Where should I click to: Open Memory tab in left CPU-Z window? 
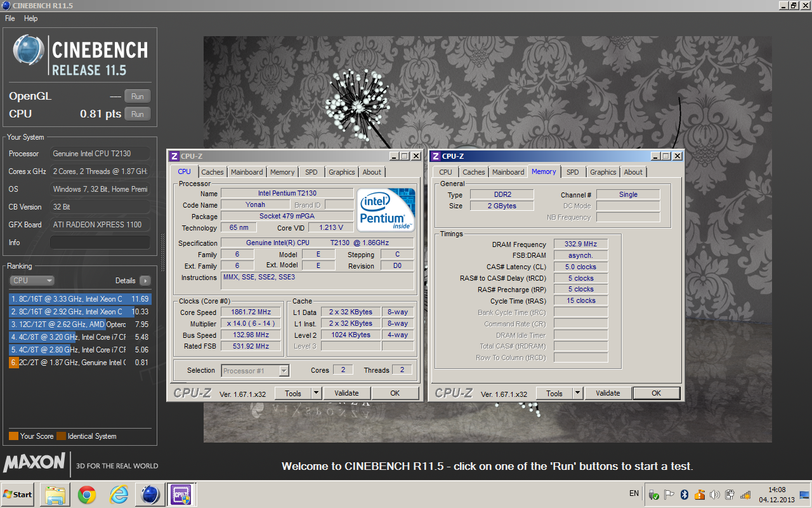click(x=282, y=172)
